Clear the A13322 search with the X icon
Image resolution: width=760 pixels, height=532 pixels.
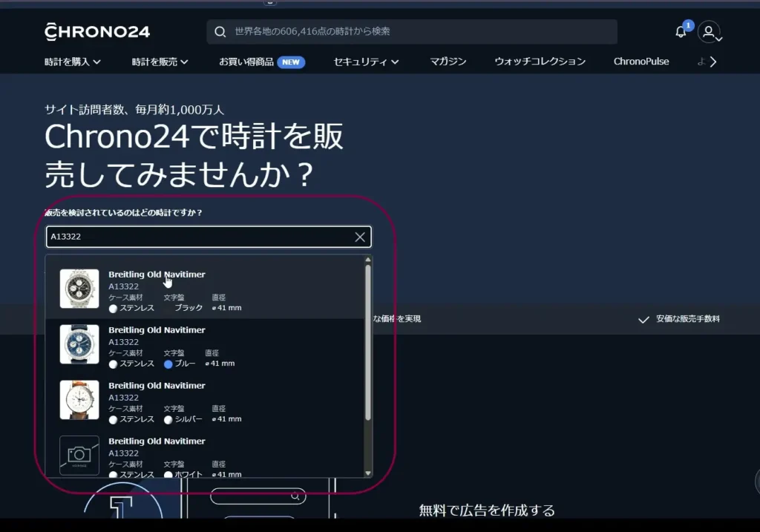[360, 237]
